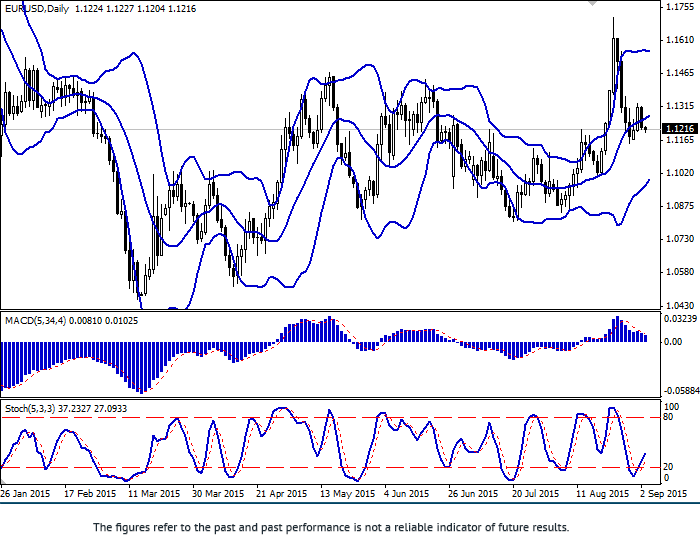Image resolution: width=700 pixels, height=552 pixels.
Task: Click the 1.1610 price axis level
Action: [680, 40]
